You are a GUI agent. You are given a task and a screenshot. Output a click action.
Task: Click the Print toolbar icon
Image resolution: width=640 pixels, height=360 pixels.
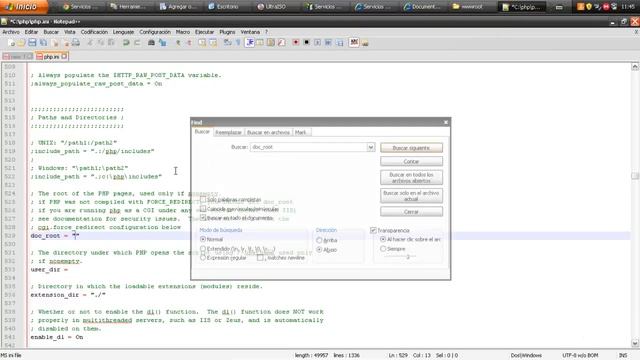pos(76,42)
